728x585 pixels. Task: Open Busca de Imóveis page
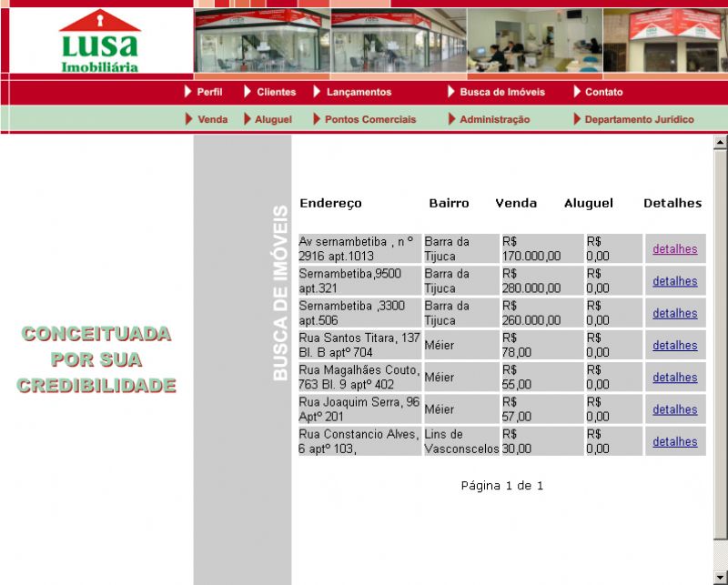pyautogui.click(x=502, y=92)
